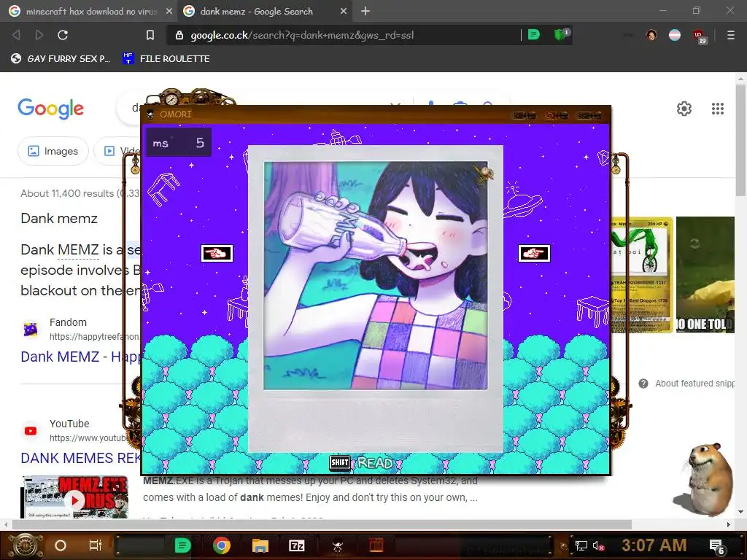Open the Google apps grid
Image resolution: width=747 pixels, height=560 pixels.
(x=718, y=109)
